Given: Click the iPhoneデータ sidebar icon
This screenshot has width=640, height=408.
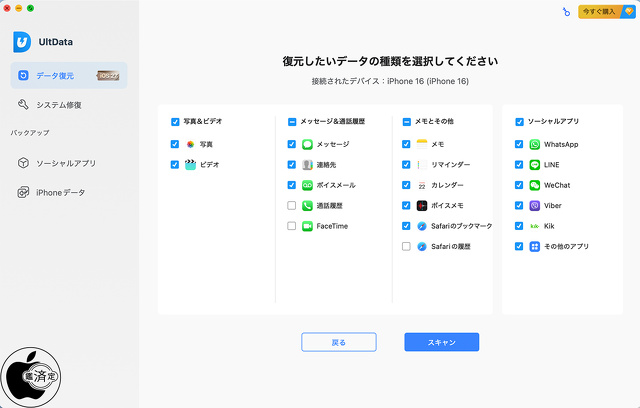Looking at the screenshot, I should click(23, 192).
